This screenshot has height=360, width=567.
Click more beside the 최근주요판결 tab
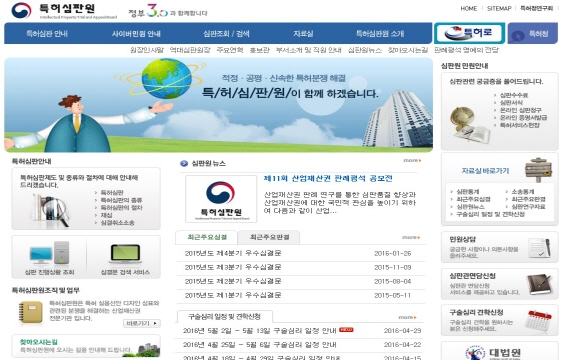click(x=411, y=237)
